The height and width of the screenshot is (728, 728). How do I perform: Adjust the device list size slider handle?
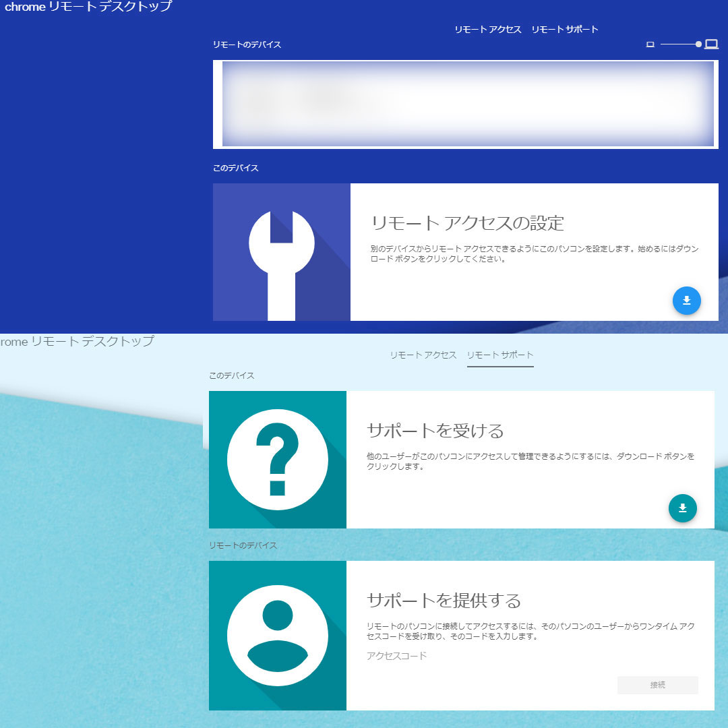(698, 44)
